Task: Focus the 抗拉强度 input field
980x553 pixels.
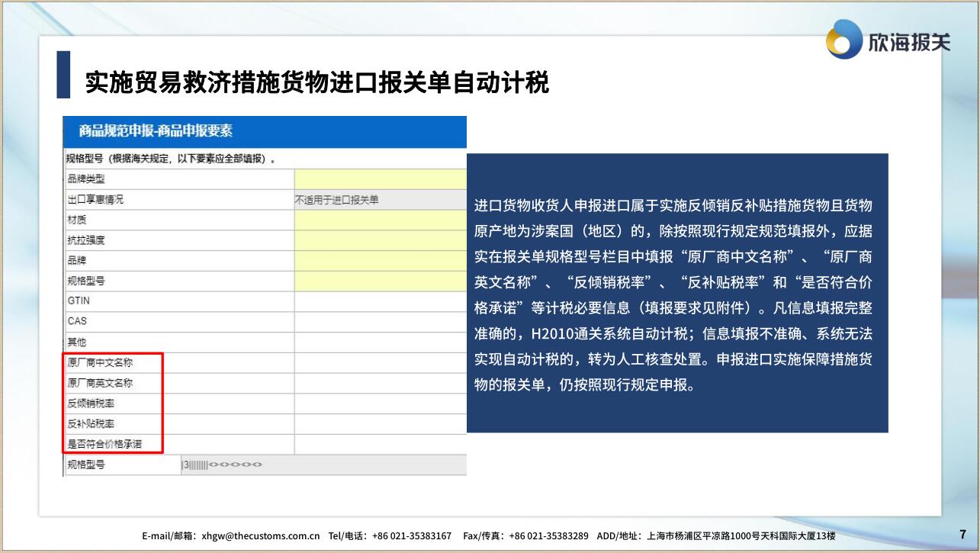Action: tap(380, 240)
